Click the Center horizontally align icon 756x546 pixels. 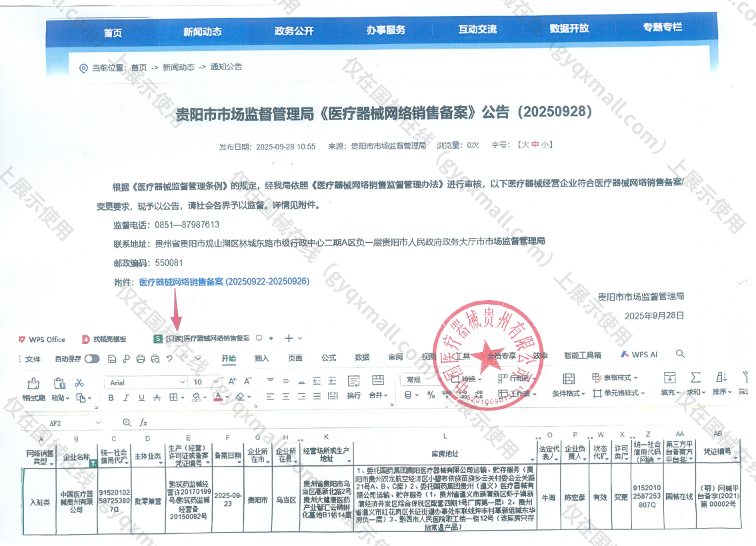[286, 397]
